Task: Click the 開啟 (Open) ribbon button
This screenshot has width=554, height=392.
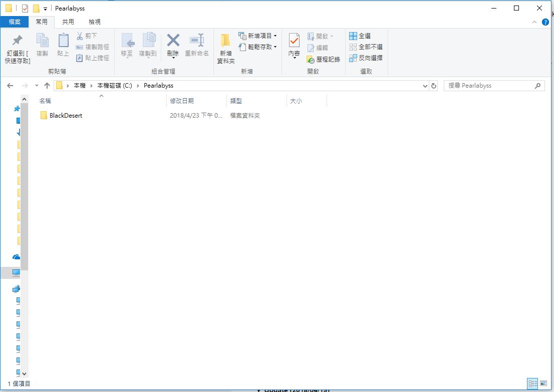Action: point(320,36)
